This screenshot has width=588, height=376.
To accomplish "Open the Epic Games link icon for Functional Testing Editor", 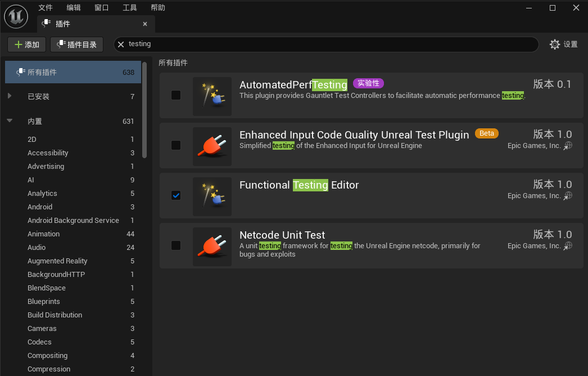I will [x=568, y=196].
